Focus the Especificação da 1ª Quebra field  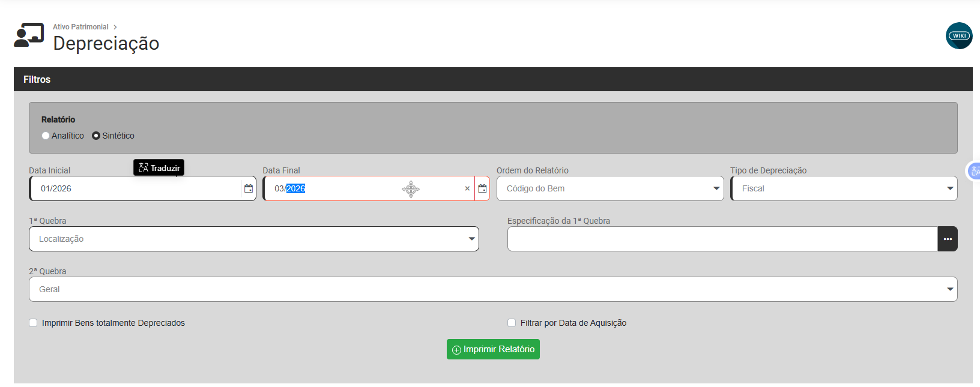[x=722, y=239]
